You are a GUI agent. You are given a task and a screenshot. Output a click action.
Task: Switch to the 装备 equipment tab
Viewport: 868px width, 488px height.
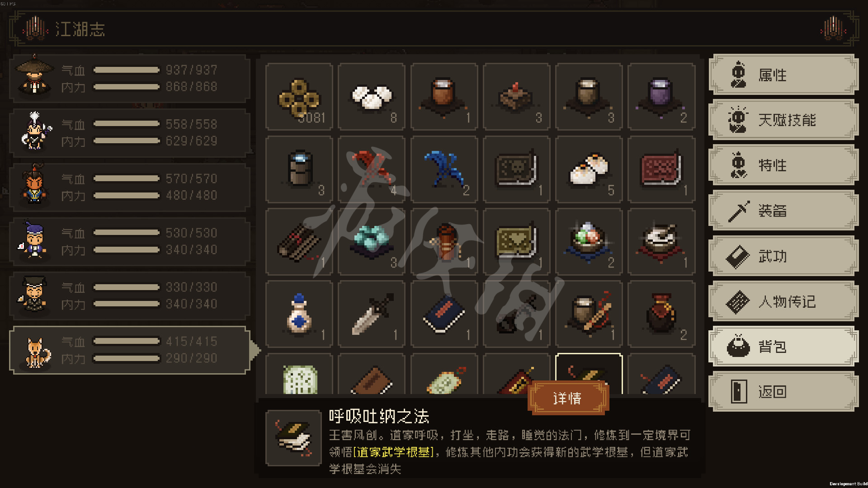coord(783,211)
